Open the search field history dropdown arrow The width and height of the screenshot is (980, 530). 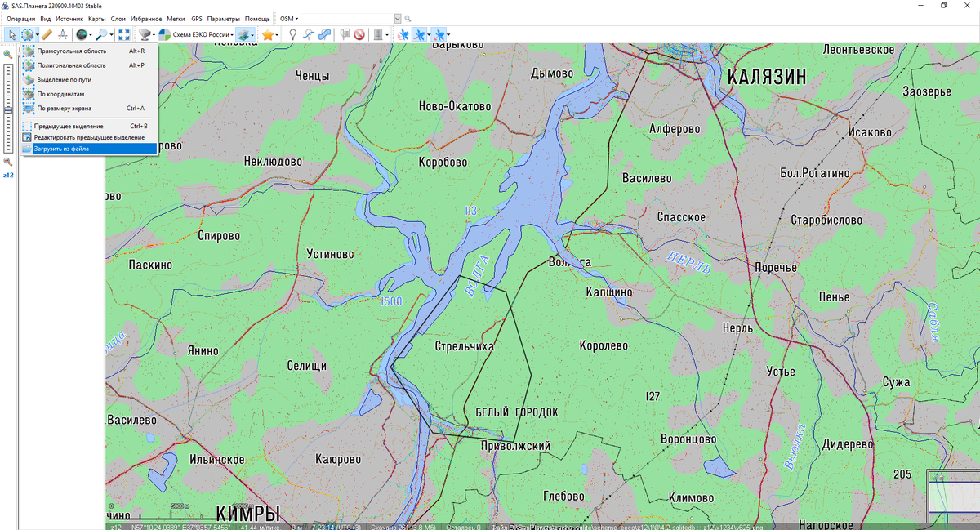398,18
